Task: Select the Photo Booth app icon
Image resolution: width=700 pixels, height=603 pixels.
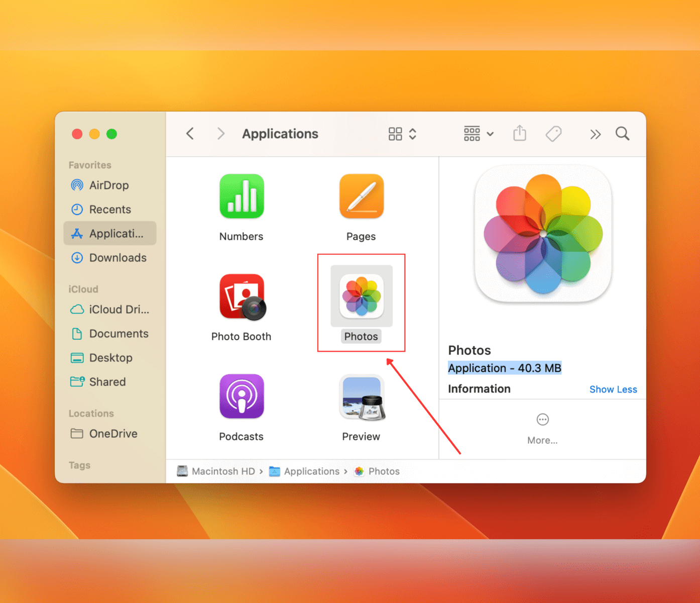Action: coord(243,297)
